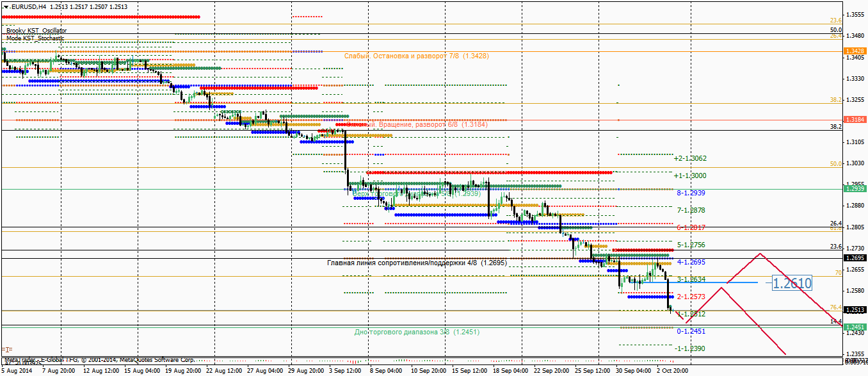Click the 1.2730 value on price scale
The height and width of the screenshot is (376, 868).
coord(856,247)
